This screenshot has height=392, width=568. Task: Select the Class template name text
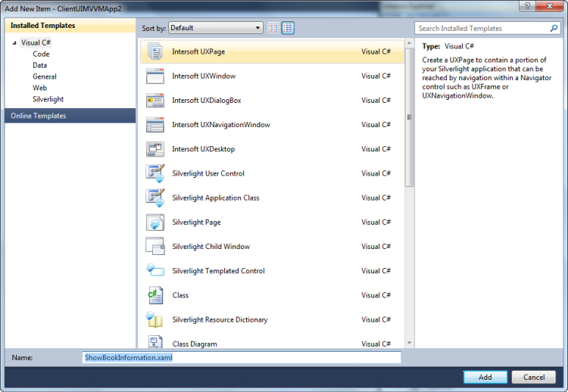(x=180, y=295)
